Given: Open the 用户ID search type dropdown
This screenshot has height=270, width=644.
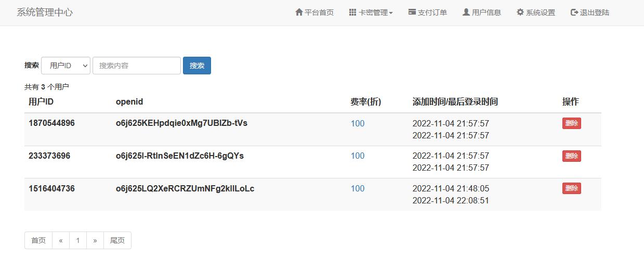Looking at the screenshot, I should click(x=65, y=66).
